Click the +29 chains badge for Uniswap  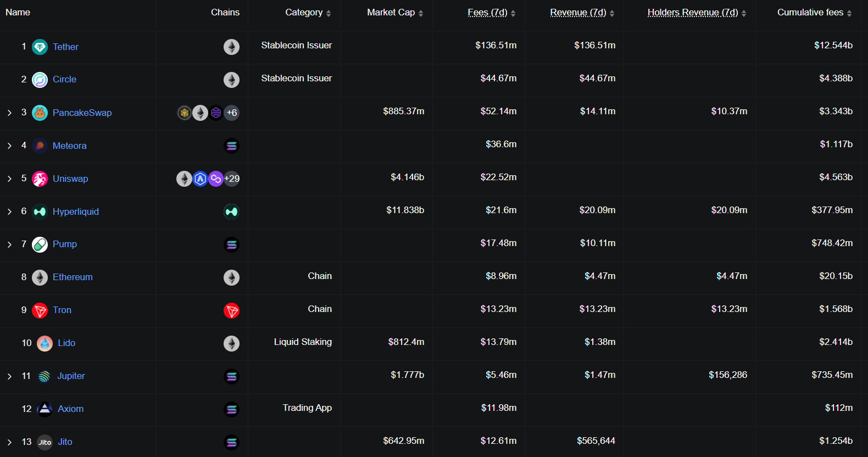coord(232,179)
